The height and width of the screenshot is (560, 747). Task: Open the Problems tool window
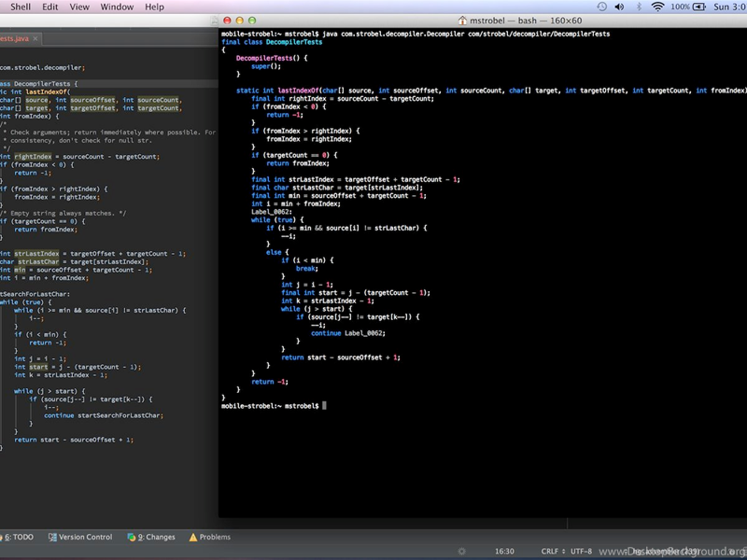(209, 538)
